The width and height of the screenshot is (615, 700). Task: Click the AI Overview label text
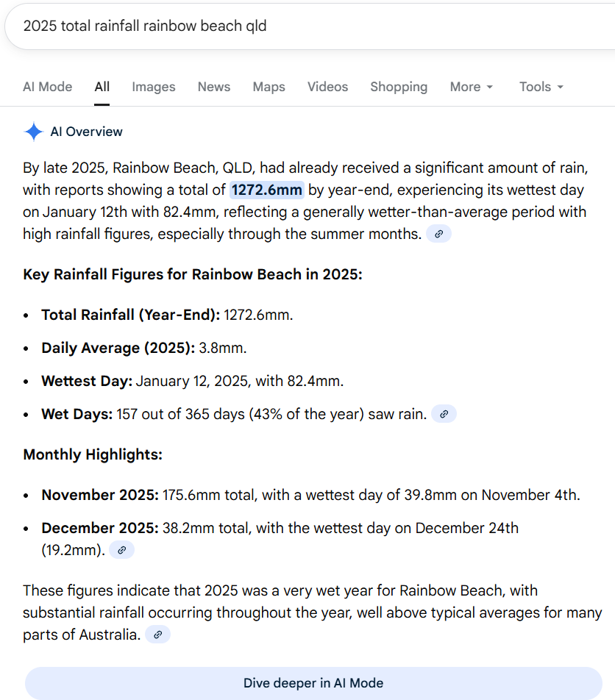coord(86,132)
